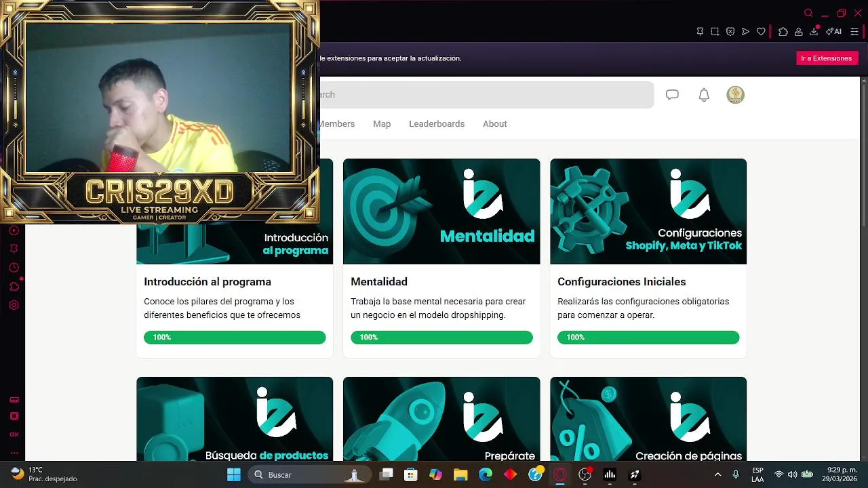Click the Configuraciones Iniciales description text
The image size is (868, 488).
pyautogui.click(x=644, y=308)
